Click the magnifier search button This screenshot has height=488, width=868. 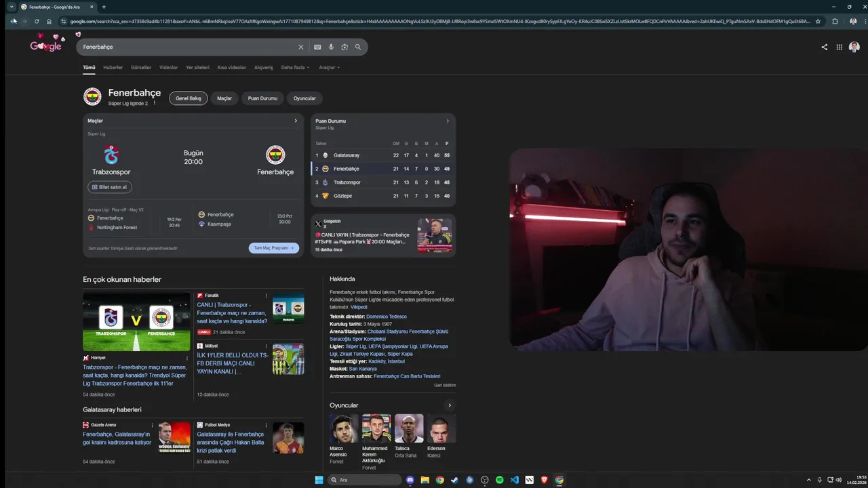pyautogui.click(x=358, y=47)
